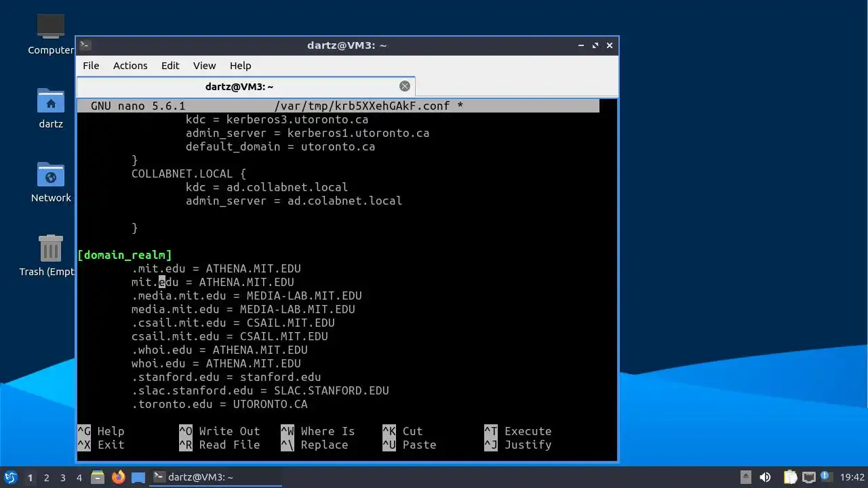Open the dartz home folder icon

point(51,108)
